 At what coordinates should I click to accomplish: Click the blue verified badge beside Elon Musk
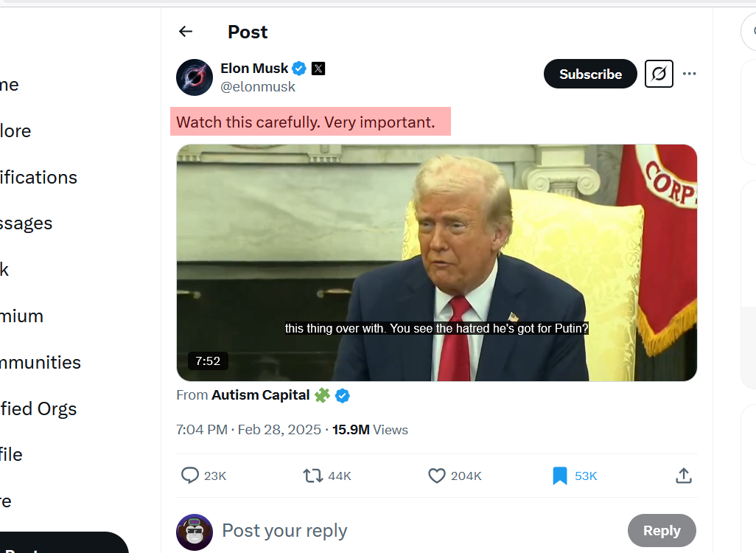coord(299,69)
